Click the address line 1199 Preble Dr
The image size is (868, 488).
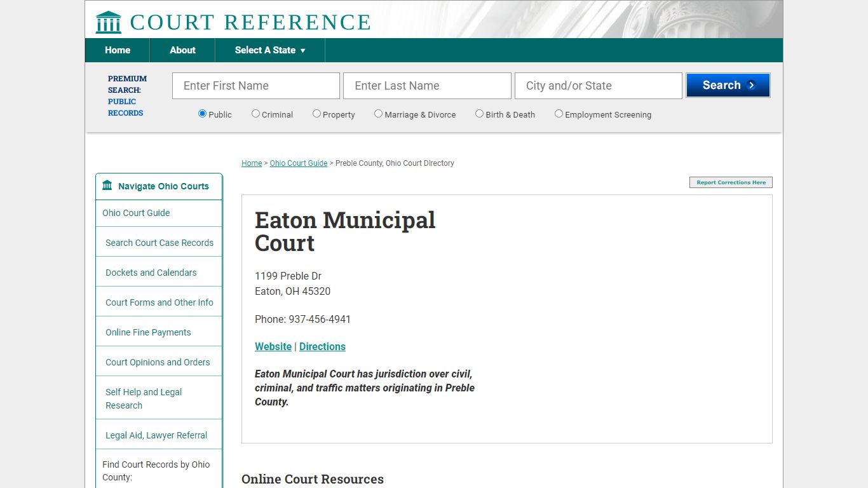[x=288, y=276]
